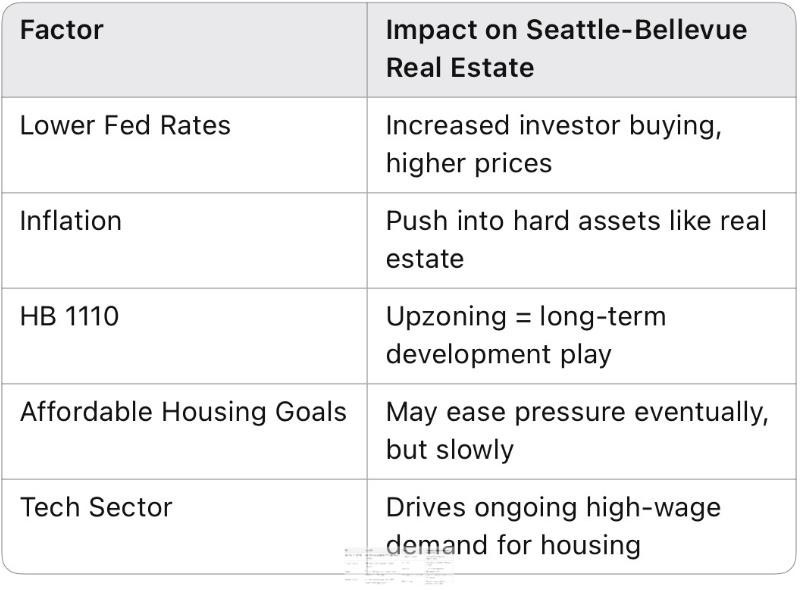Viewport: 800px width, 590px height.
Task: Click the Factor column header
Action: [184, 50]
